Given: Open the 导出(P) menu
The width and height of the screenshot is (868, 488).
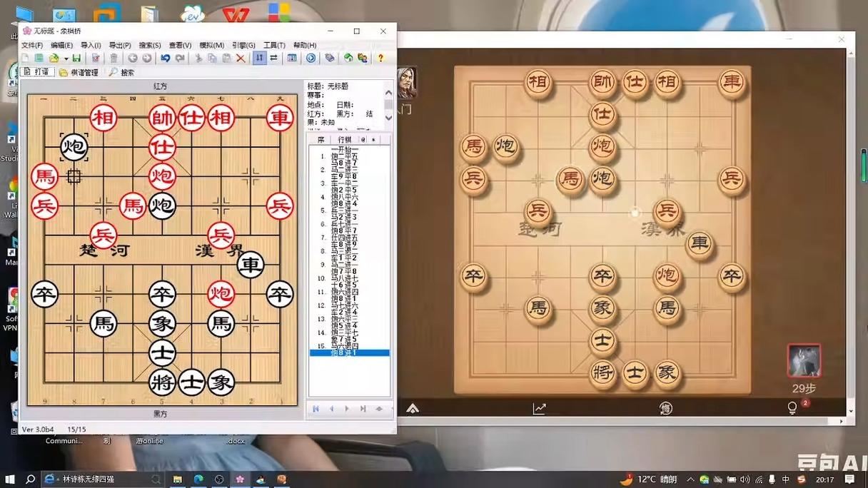Looking at the screenshot, I should 120,45.
